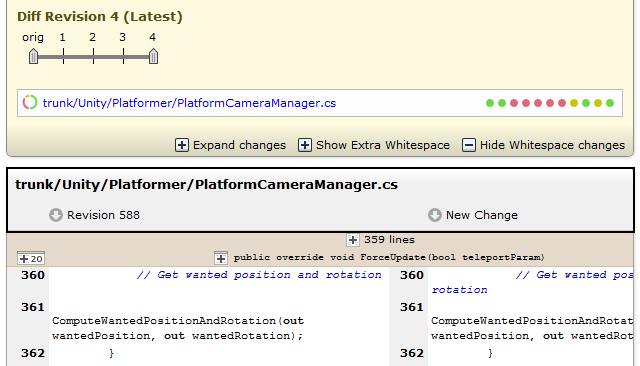This screenshot has height=366, width=640.
Task: Click the Revision 588 column label
Action: click(x=103, y=215)
